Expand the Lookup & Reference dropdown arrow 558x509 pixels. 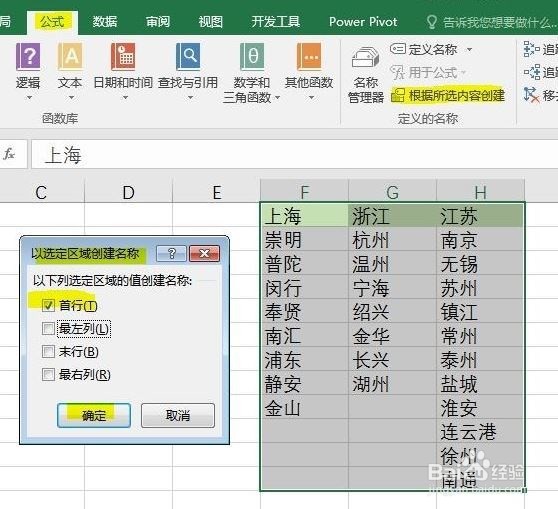(x=190, y=98)
